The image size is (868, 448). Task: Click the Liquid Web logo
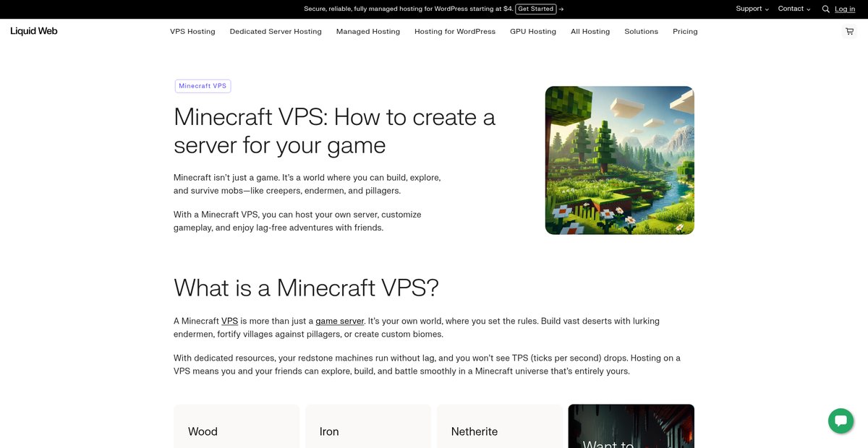34,31
